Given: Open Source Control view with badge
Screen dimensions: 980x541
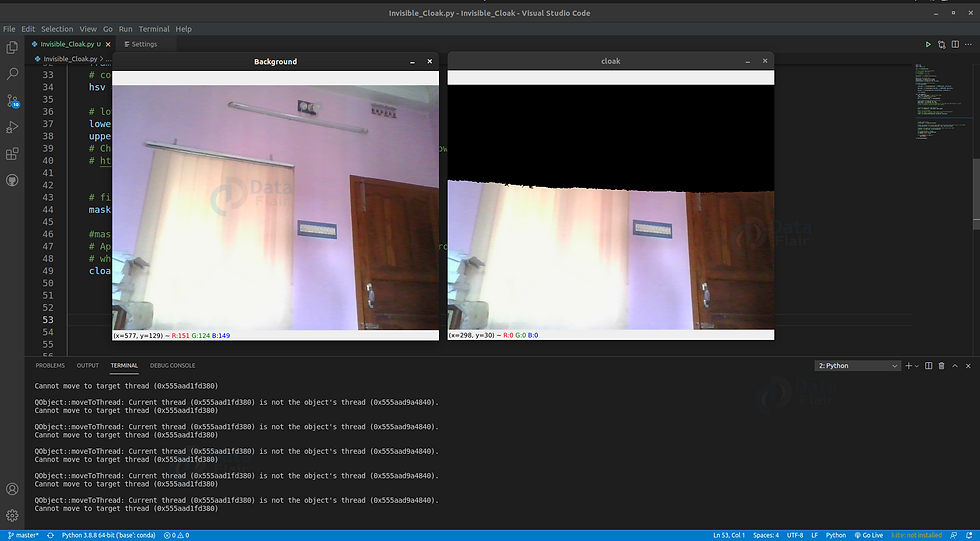Looking at the screenshot, I should [x=12, y=101].
